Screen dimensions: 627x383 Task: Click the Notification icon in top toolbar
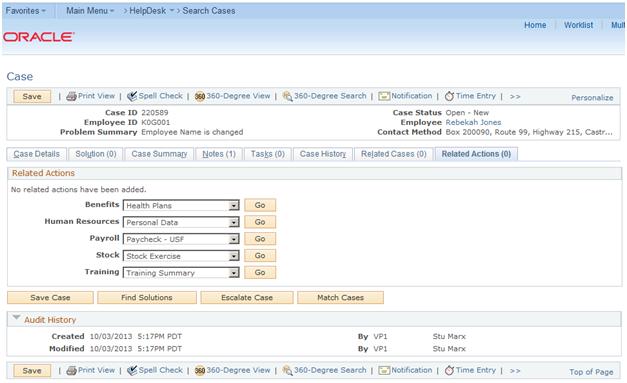pos(384,96)
